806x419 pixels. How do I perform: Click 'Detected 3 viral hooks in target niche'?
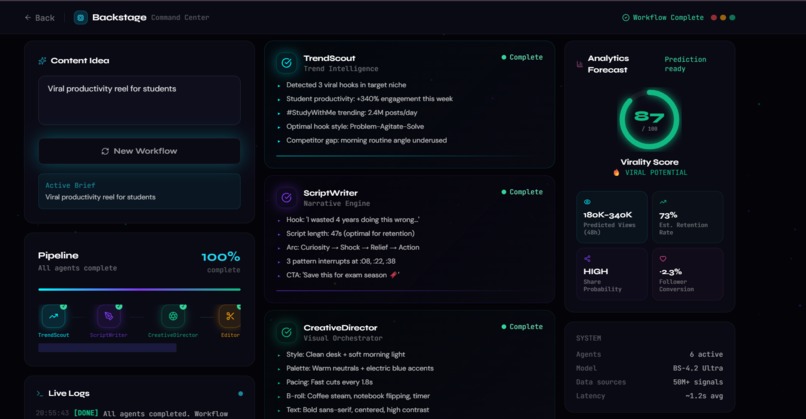tap(346, 85)
